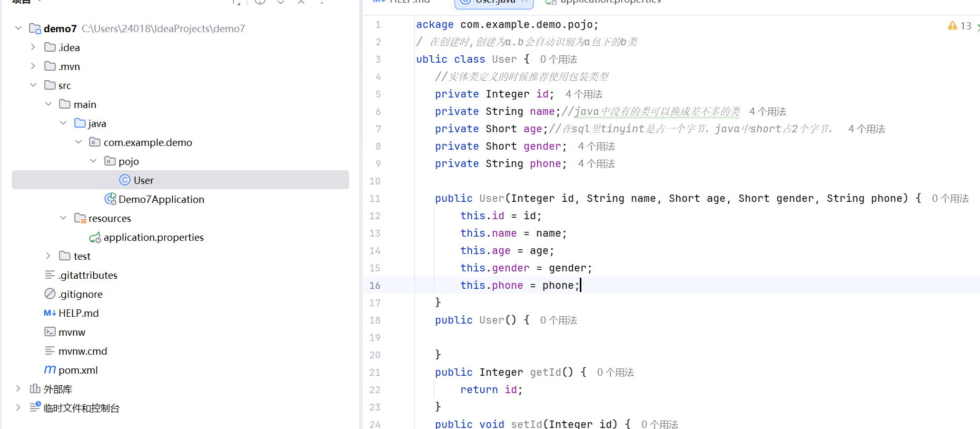Click the src folder icon

50,85
